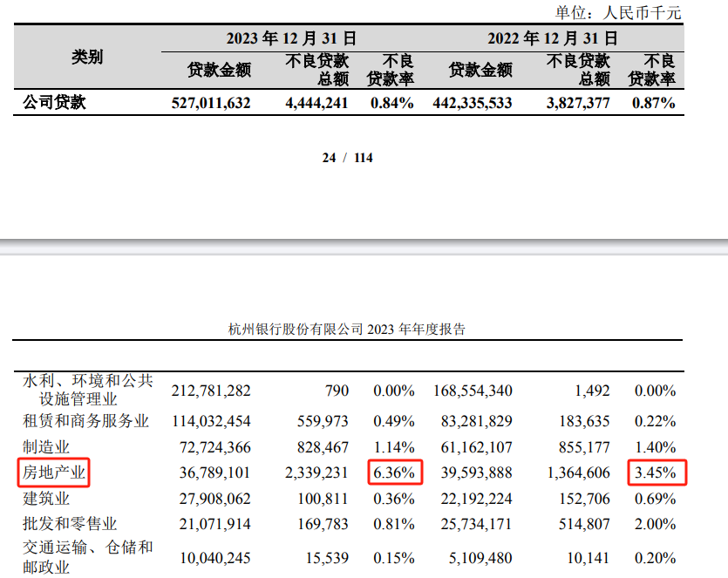728x578 pixels.
Task: Select the 杭州银行股份有限公司 2023 年年度报告 title
Action: pos(346,325)
